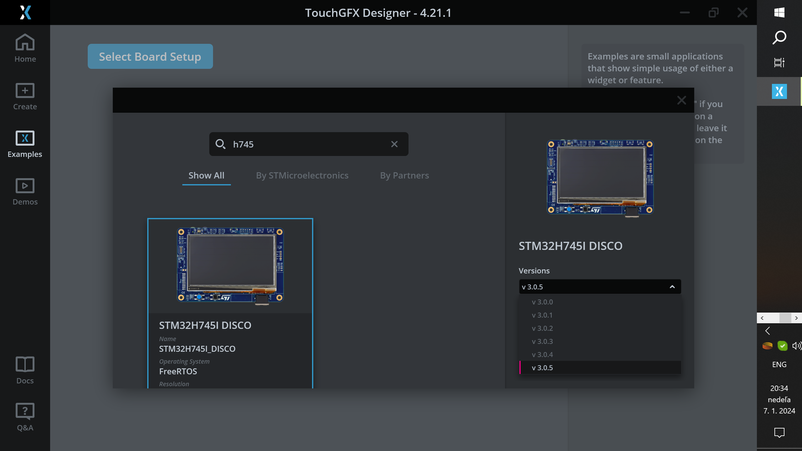Click the orange tray icon

[x=767, y=346]
